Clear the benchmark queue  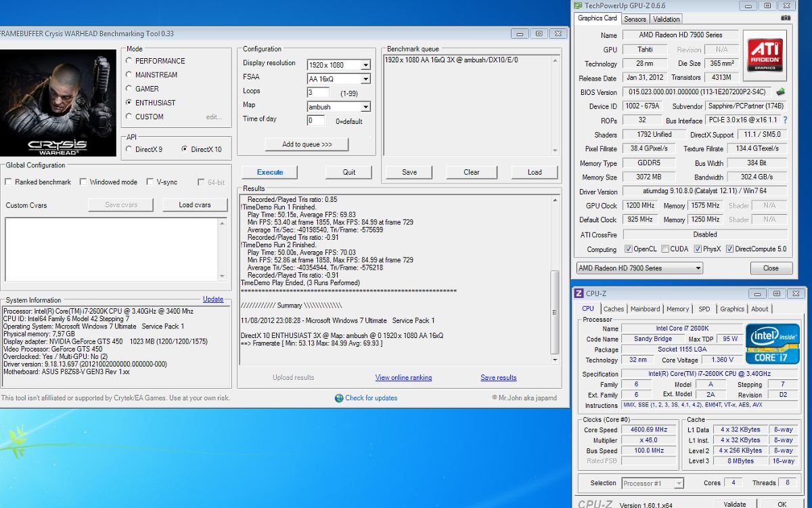472,172
